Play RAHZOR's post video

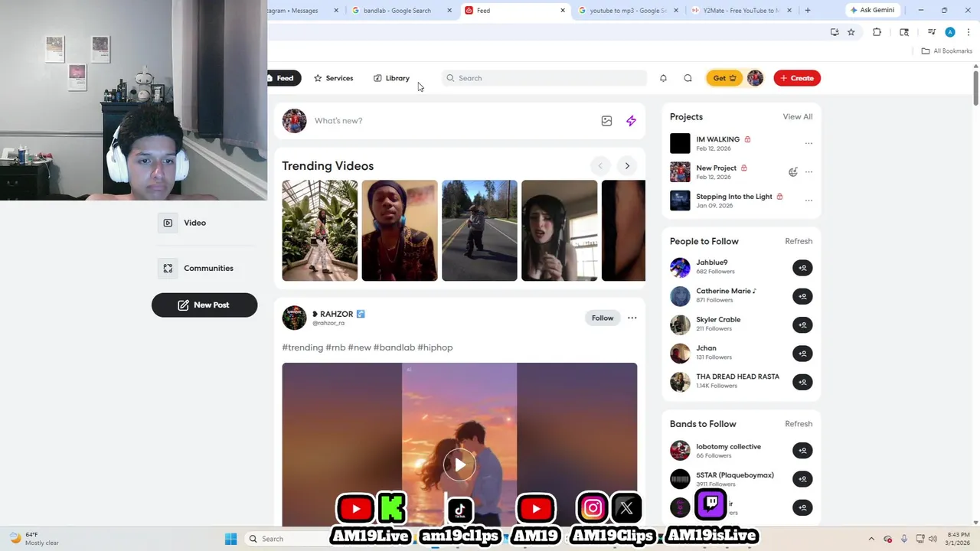459,465
